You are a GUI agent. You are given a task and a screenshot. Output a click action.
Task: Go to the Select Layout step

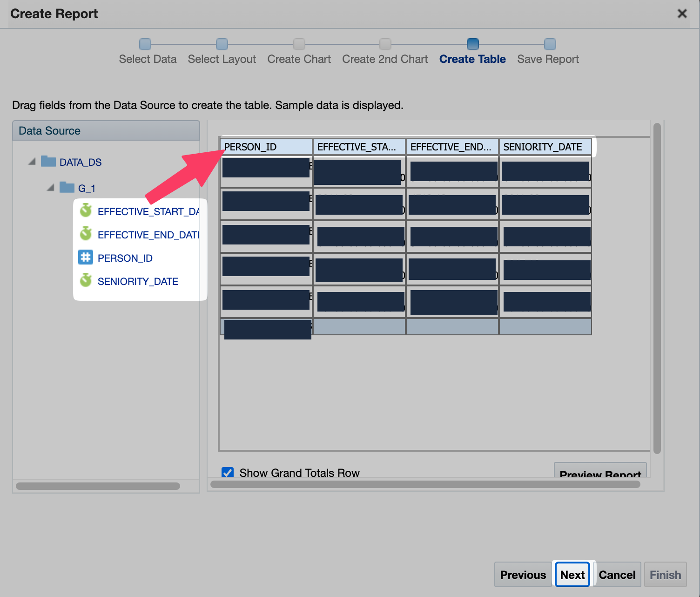(222, 59)
